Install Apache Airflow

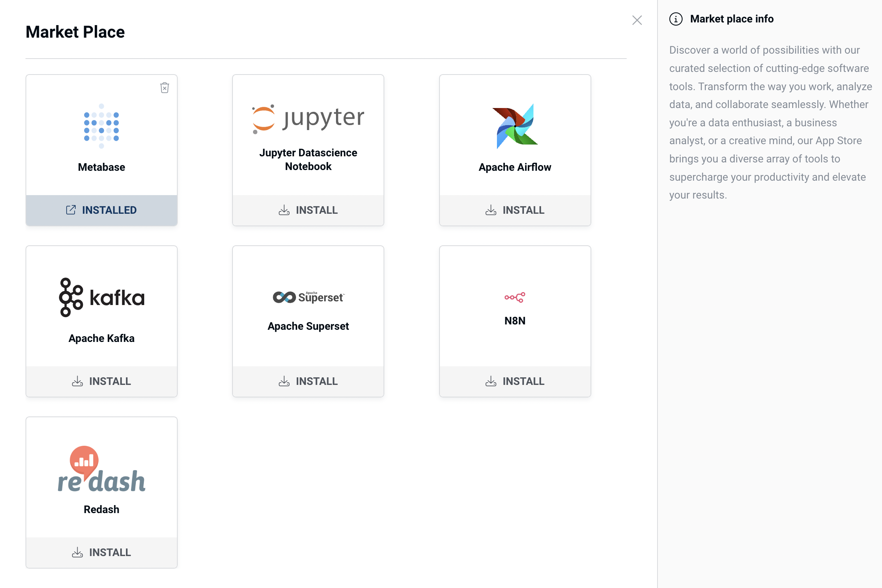click(515, 210)
